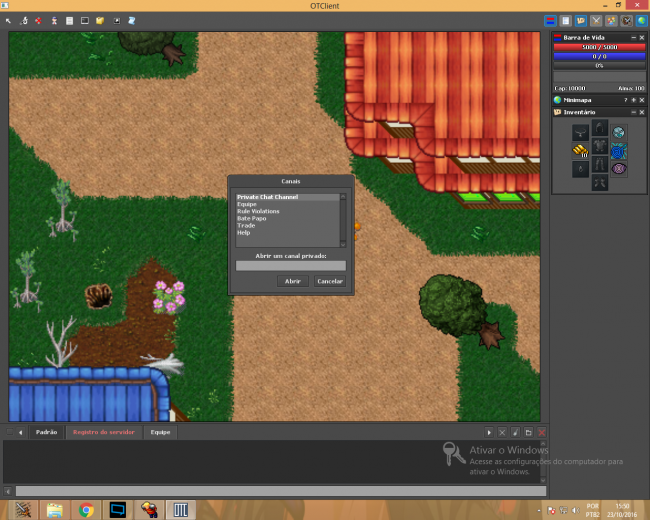Click the volume icon in system tray

coord(575,510)
